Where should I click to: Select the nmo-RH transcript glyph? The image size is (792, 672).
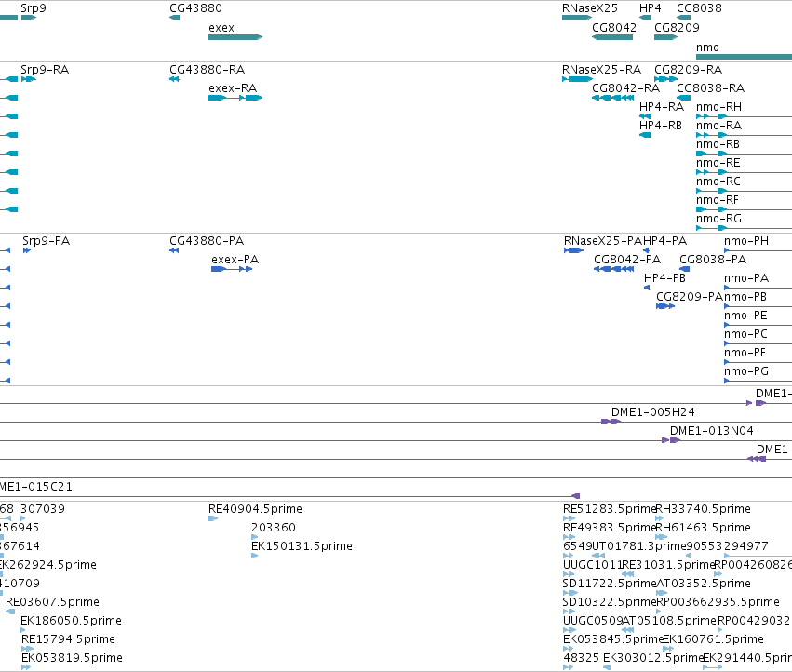[744, 116]
